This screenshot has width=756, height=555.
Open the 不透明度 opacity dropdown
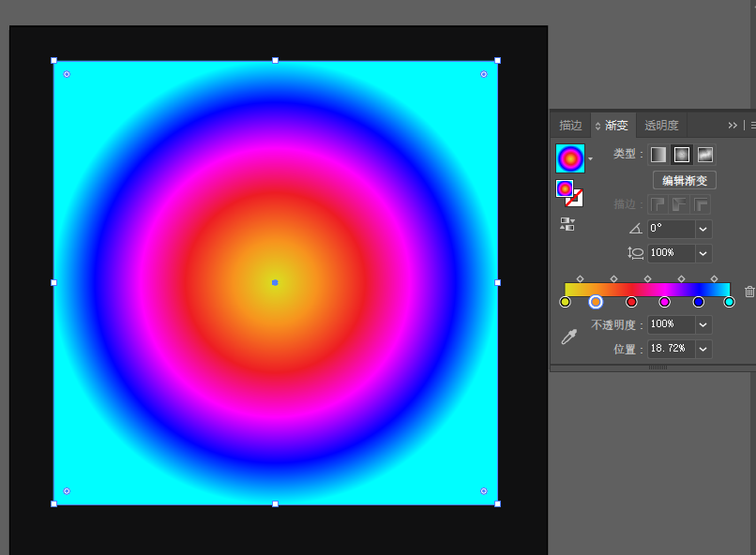pos(703,324)
